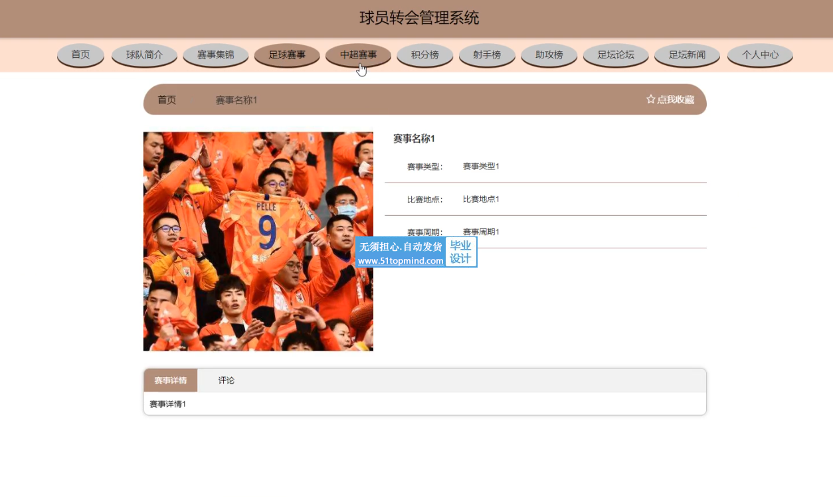Select the 赛事详情 tab

(171, 380)
